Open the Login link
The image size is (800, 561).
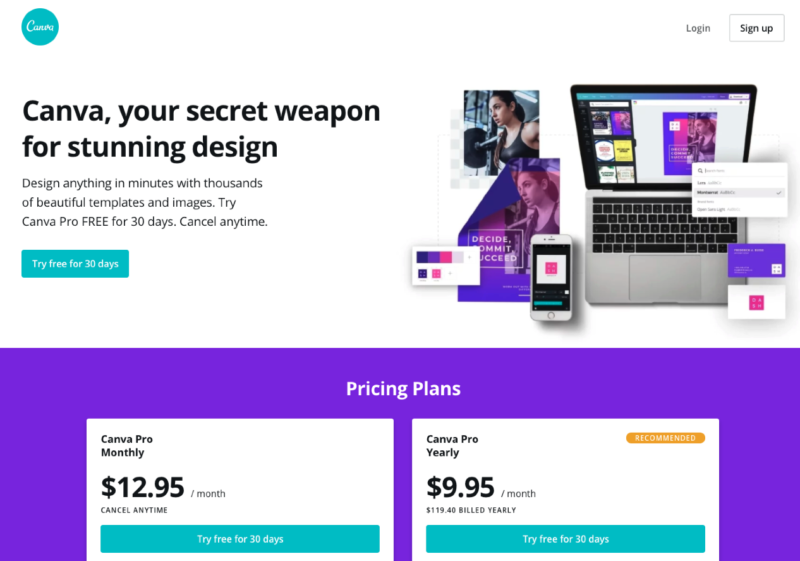point(697,28)
